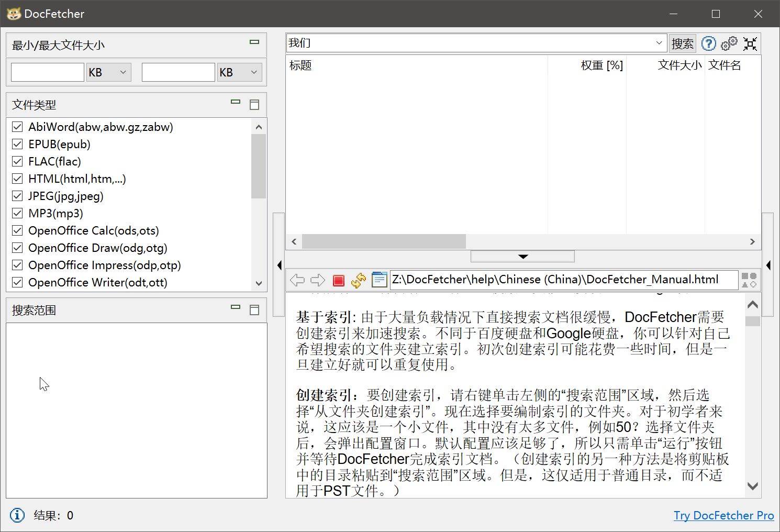Expand the second KB unit selector
This screenshot has height=532, width=780.
point(254,72)
